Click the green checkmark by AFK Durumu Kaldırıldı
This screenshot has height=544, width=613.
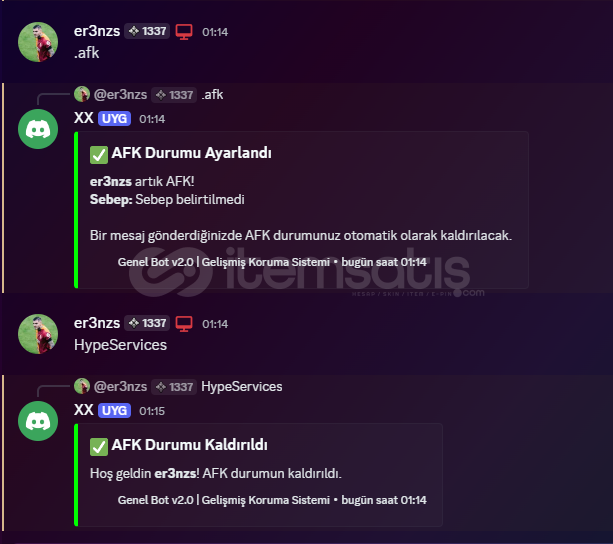(x=99, y=447)
